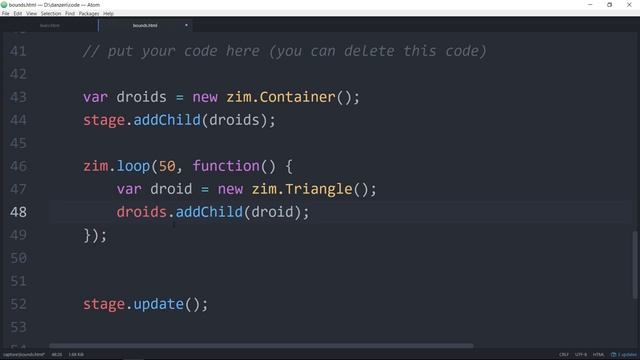The height and width of the screenshot is (360, 640).
Task: Open the File menu
Action: (x=5, y=13)
